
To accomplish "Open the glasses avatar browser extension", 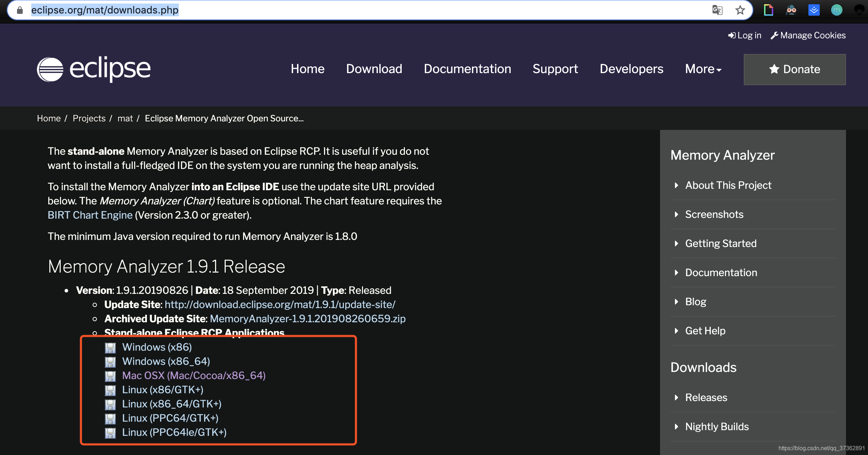I will pyautogui.click(x=791, y=10).
